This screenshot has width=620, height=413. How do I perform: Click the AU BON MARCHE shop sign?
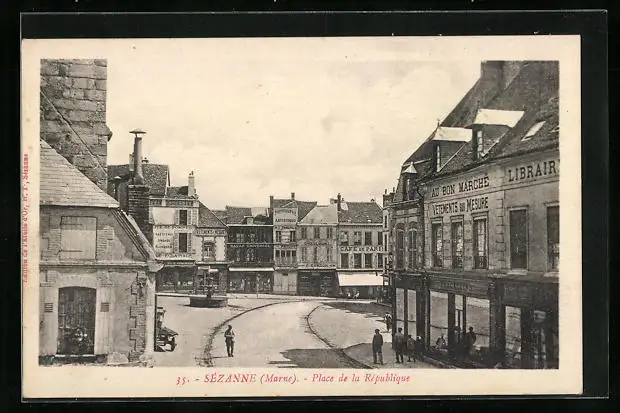pos(459,186)
